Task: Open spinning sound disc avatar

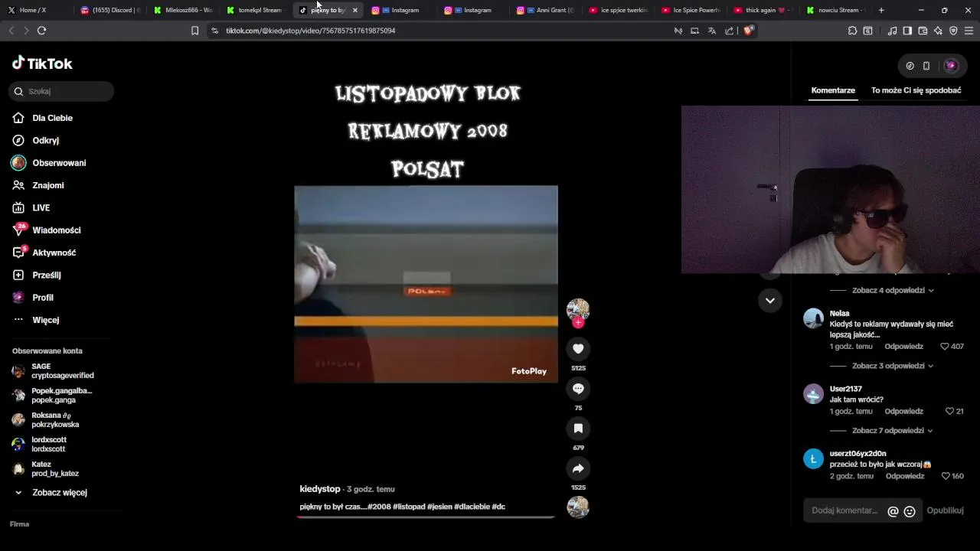Action: click(x=578, y=507)
